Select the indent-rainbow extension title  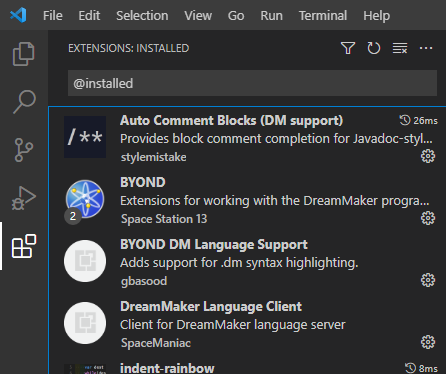point(167,368)
